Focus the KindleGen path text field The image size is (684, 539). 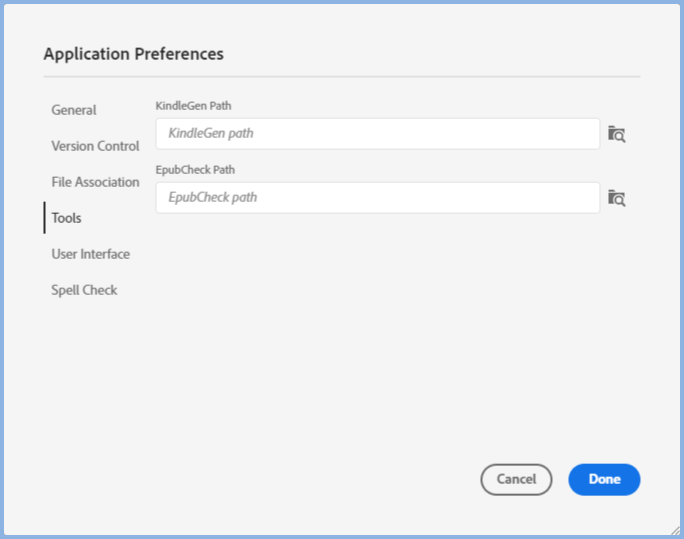coord(377,133)
